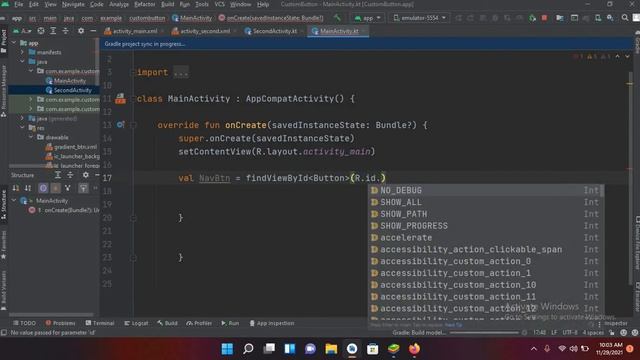Open the Device Manager toolbar icon
The height and width of the screenshot is (360, 640).
click(598, 18)
